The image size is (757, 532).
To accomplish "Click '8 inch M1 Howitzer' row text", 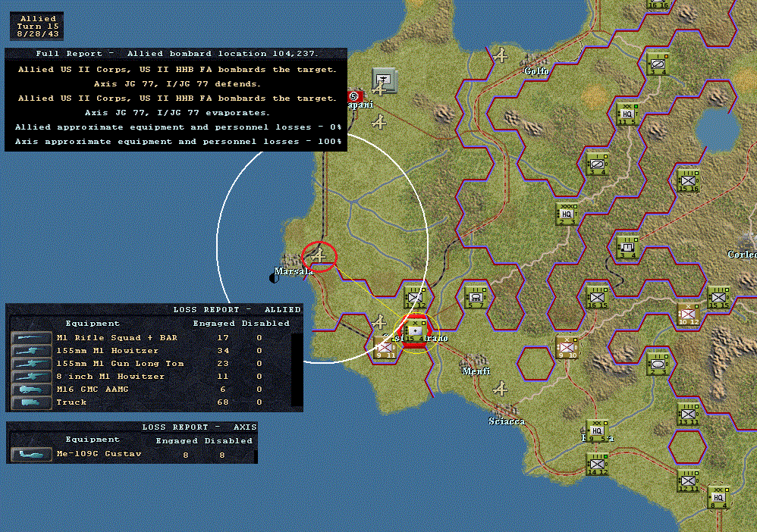I will coord(110,376).
